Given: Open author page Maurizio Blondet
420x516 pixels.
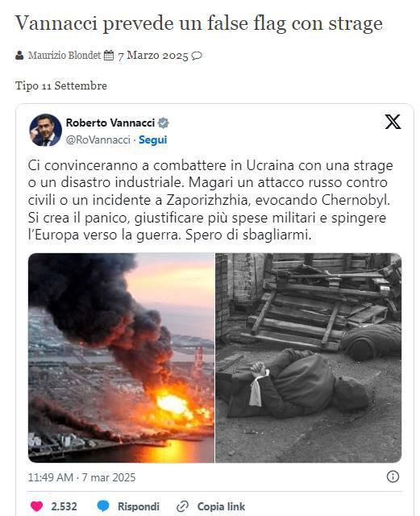Looking at the screenshot, I should (x=64, y=55).
